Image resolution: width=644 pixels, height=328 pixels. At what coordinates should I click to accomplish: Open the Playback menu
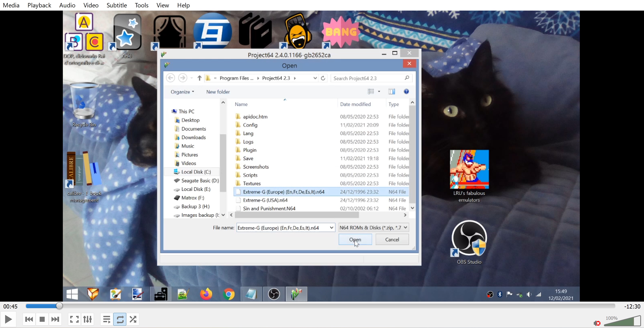pyautogui.click(x=39, y=5)
